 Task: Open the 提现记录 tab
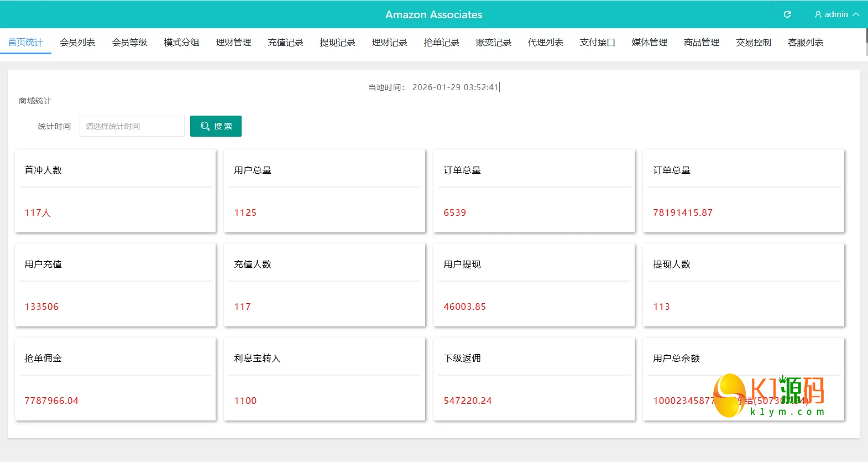[337, 42]
